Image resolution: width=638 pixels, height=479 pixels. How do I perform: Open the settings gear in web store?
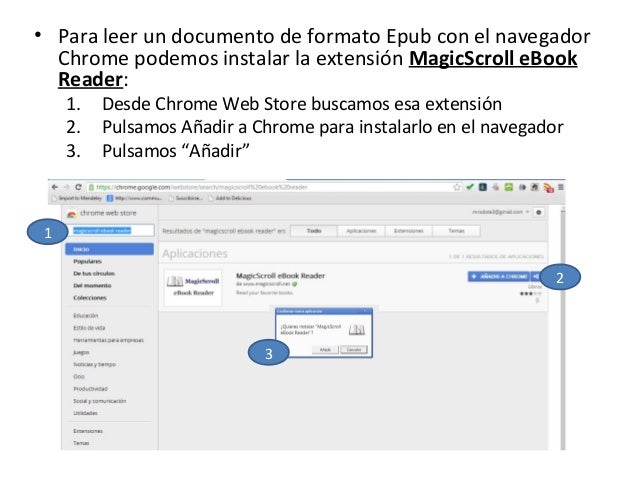tap(539, 212)
